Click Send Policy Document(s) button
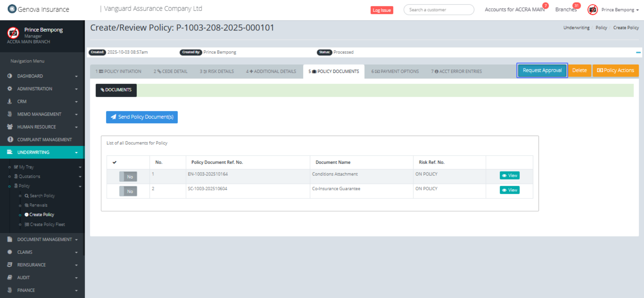Screen dimensions: 644x298 pos(142,117)
